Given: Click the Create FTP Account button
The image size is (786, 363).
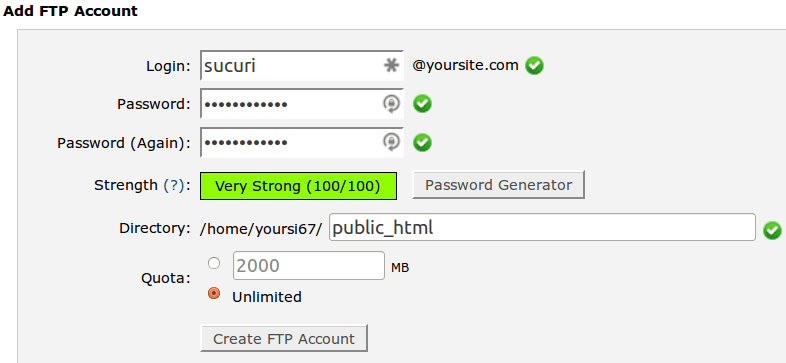Looking at the screenshot, I should pyautogui.click(x=284, y=338).
